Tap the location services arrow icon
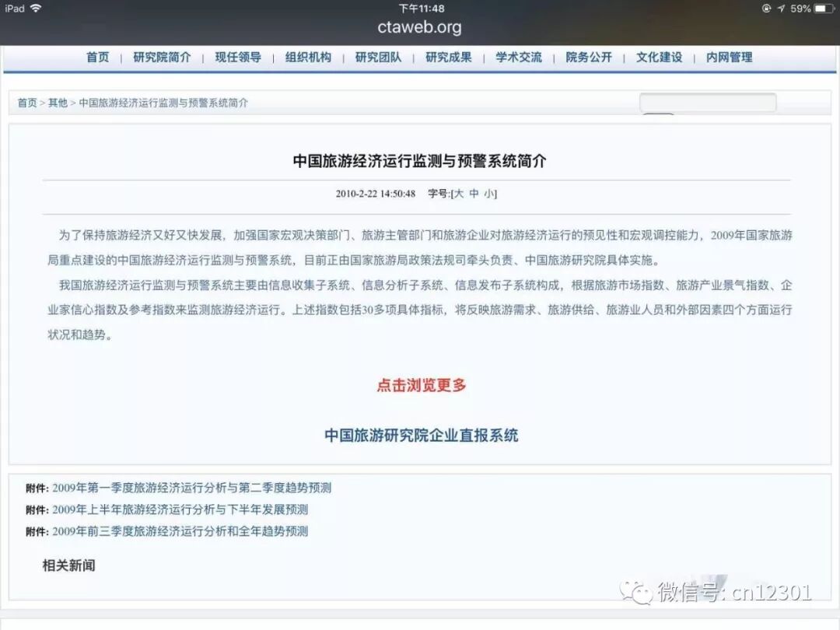This screenshot has height=630, width=840. pos(781,9)
